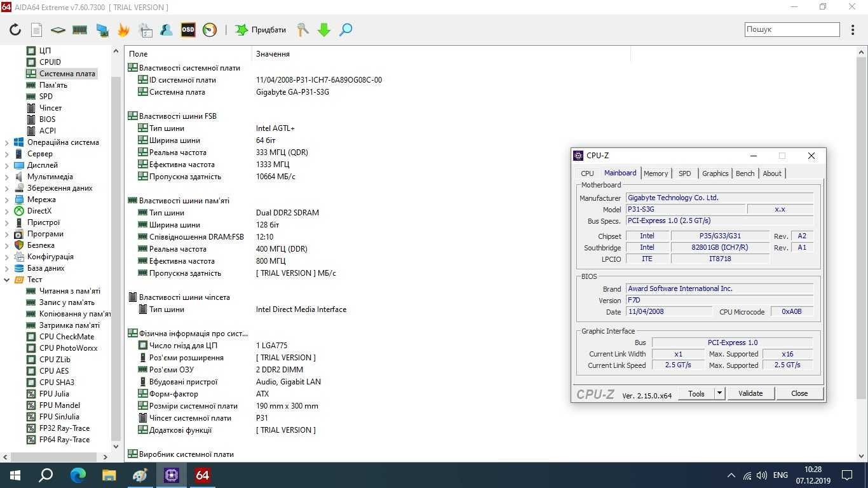Switch to Bench tab in CPU-Z
Image resolution: width=868 pixels, height=488 pixels.
(745, 173)
